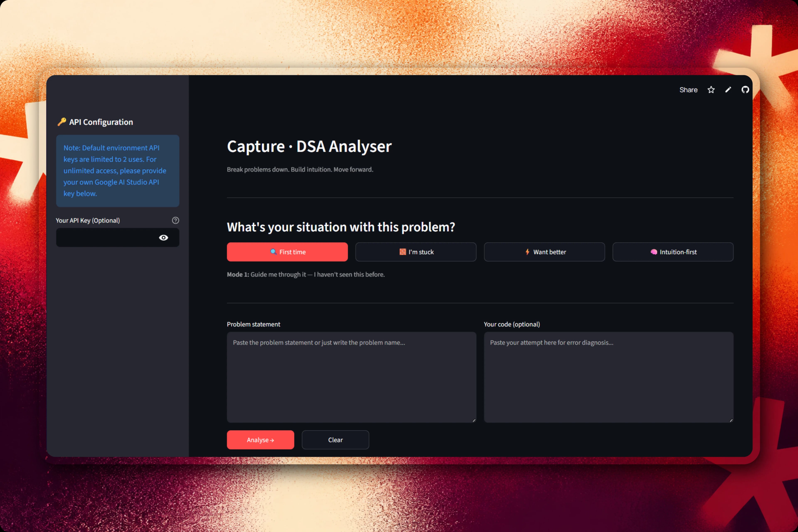Click 'What's your situation with this problem?' heading

pos(341,227)
